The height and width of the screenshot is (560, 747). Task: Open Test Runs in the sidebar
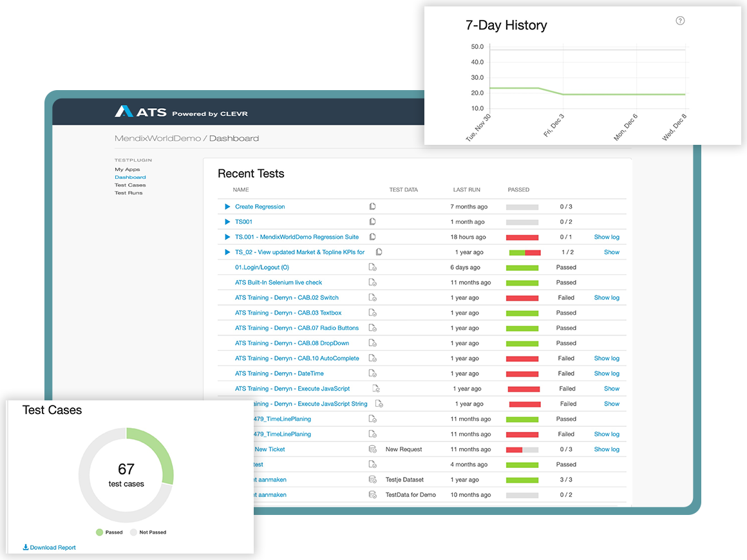point(128,193)
